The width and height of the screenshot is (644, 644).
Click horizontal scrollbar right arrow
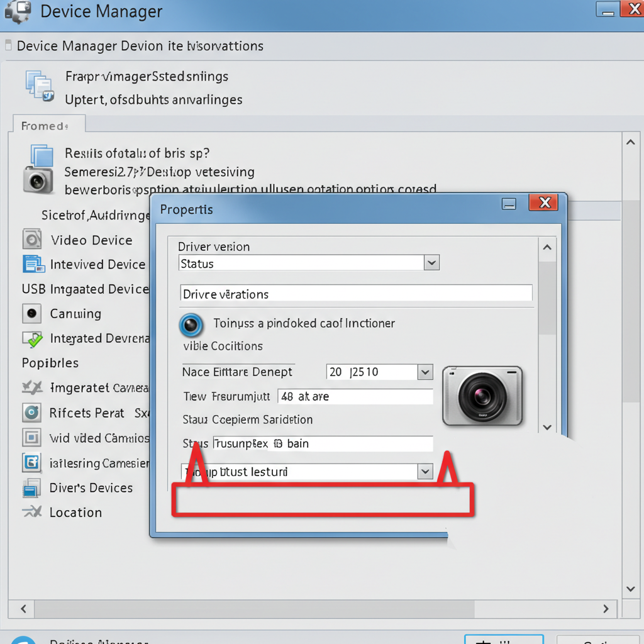[x=606, y=609]
